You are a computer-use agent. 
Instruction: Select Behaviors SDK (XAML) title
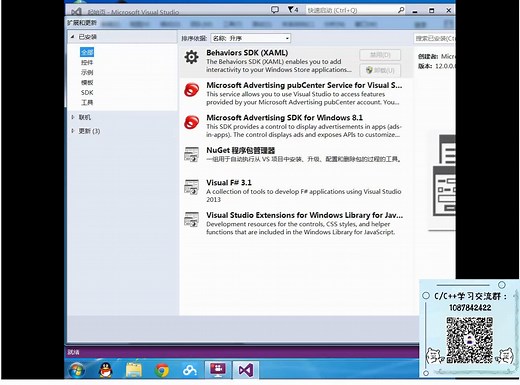(247, 53)
